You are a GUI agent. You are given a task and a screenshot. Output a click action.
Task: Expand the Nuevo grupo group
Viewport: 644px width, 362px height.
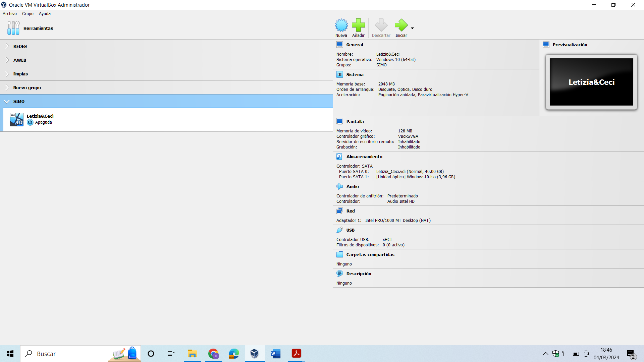(x=7, y=87)
